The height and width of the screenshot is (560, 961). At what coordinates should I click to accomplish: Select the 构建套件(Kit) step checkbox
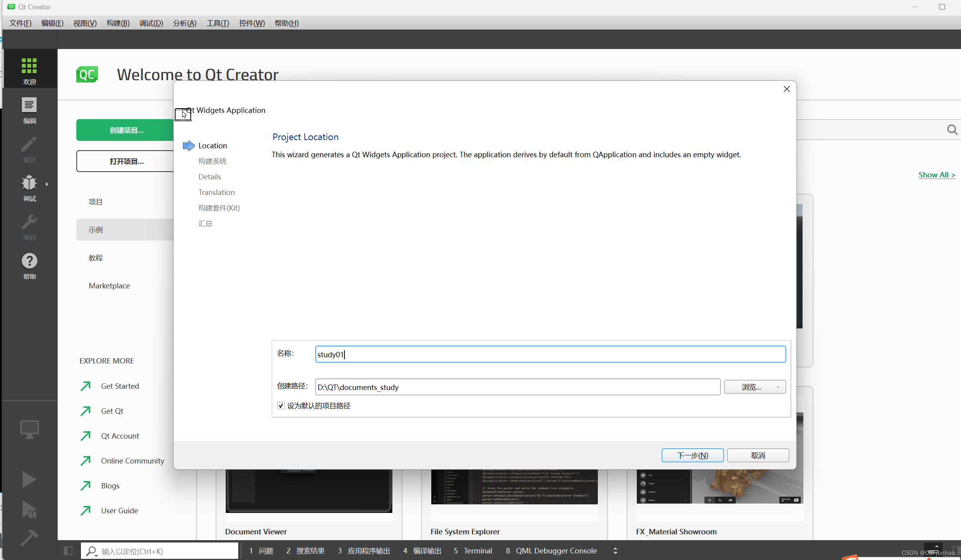point(219,207)
